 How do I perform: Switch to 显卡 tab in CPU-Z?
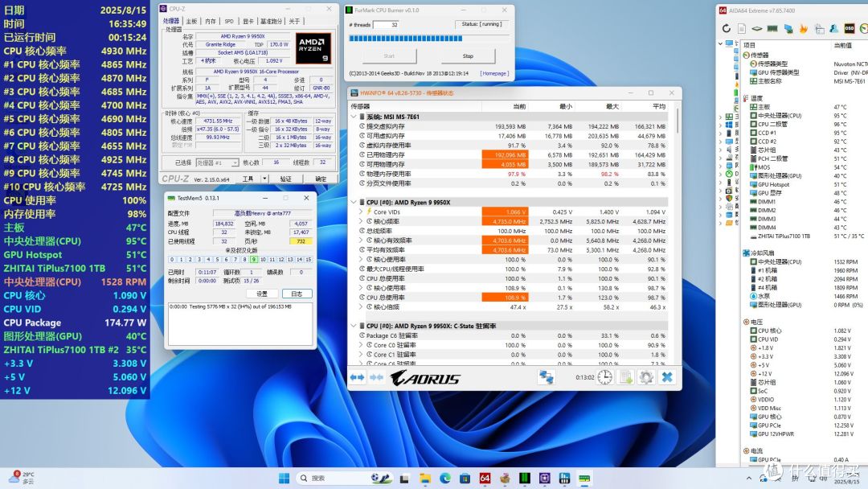[248, 21]
